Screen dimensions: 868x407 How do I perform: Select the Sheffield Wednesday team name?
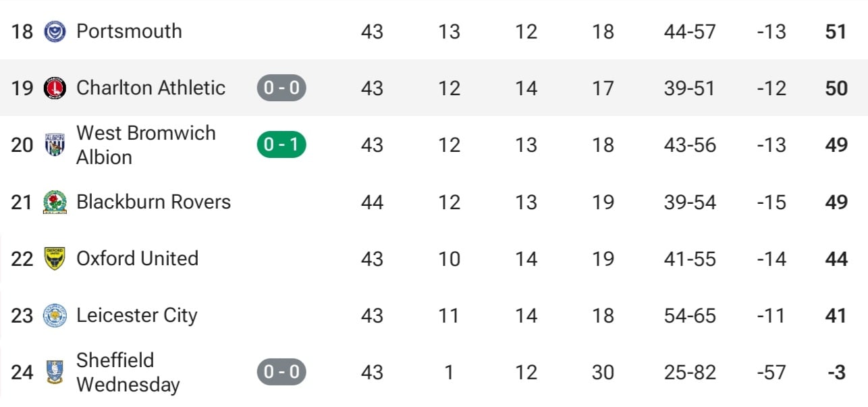128,372
